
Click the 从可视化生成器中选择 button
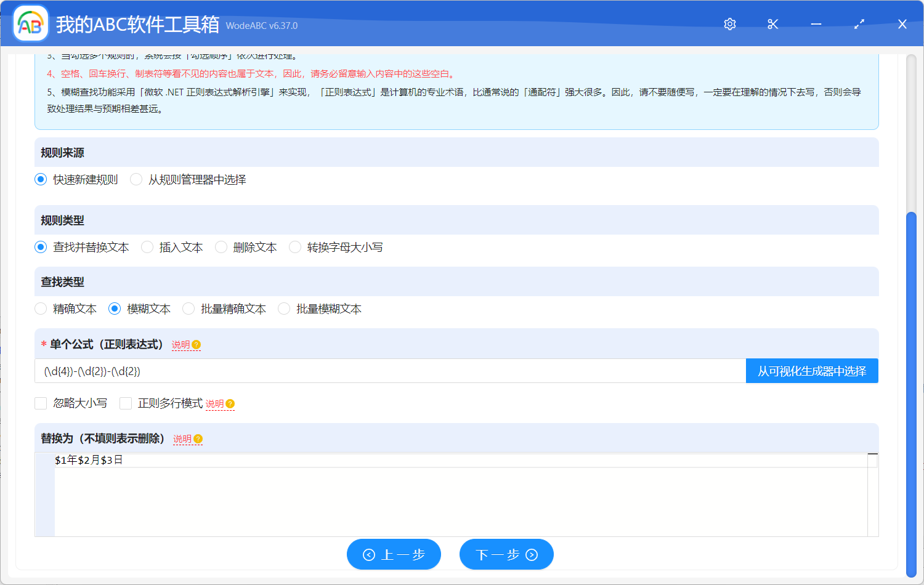(811, 371)
